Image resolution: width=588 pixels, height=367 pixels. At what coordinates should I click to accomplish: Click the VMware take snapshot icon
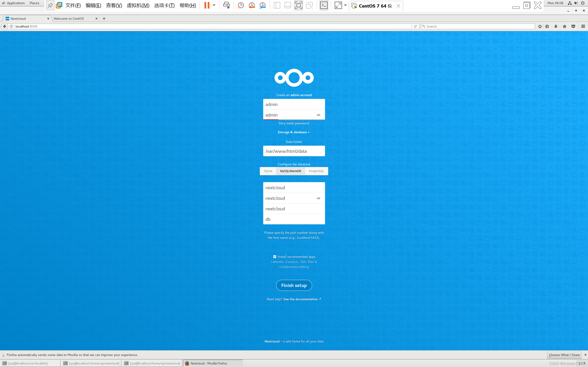[x=240, y=5]
